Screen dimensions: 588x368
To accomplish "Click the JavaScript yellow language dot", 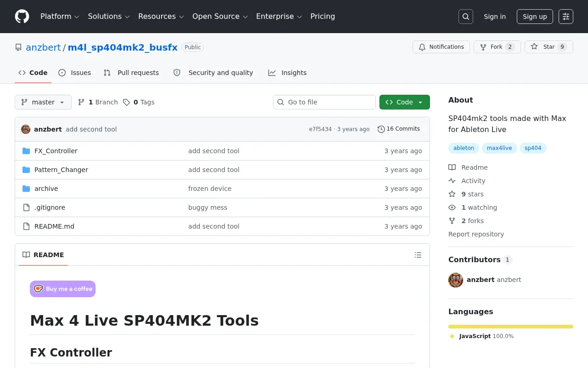I will pyautogui.click(x=452, y=336).
